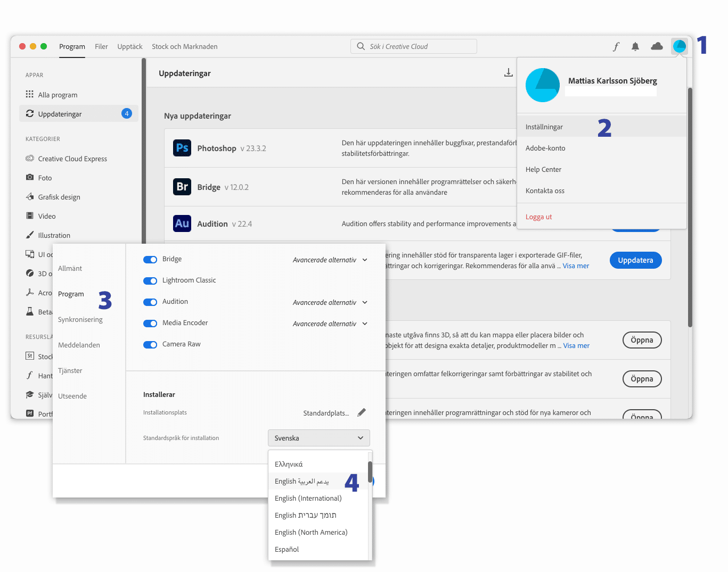Open Stock och Marknaden tab
Viewport: 728px width, 572px height.
184,46
